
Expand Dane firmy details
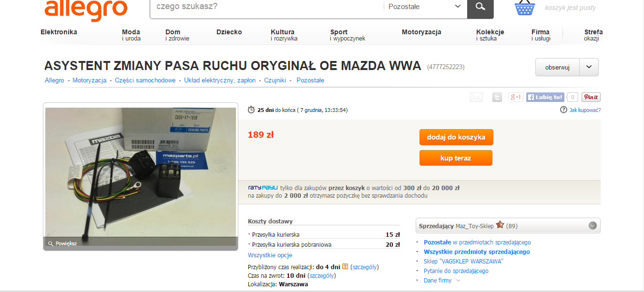442,281
